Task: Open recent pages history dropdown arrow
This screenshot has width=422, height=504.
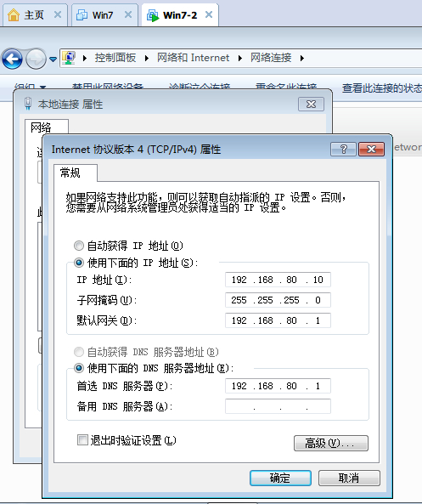Action: (x=53, y=59)
